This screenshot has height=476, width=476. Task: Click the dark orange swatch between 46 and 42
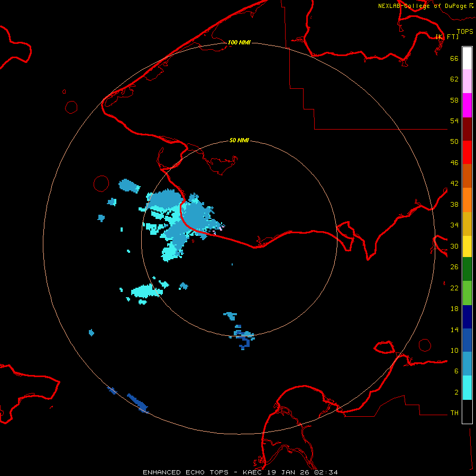coord(467,176)
